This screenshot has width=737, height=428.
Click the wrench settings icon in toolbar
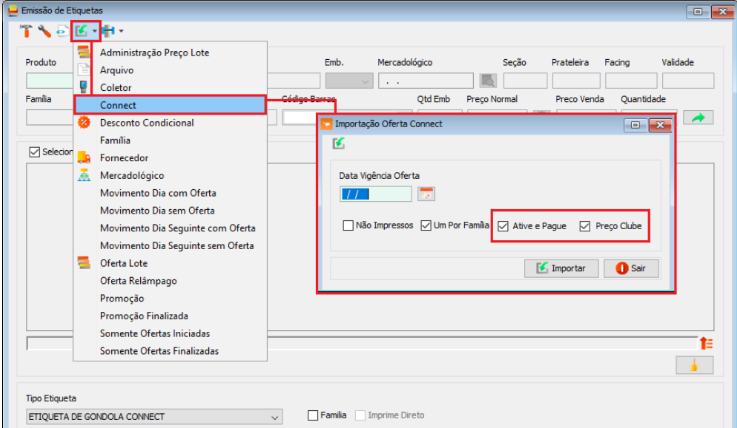44,32
